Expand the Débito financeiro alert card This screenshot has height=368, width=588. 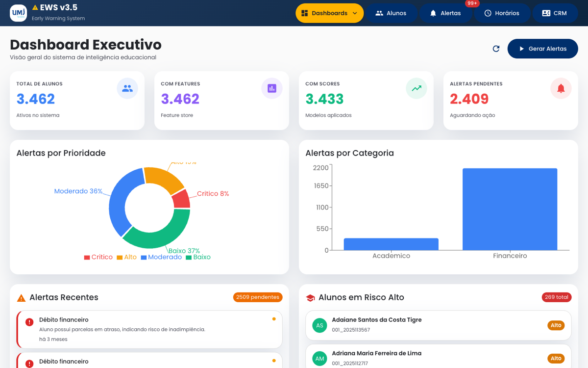click(x=147, y=329)
